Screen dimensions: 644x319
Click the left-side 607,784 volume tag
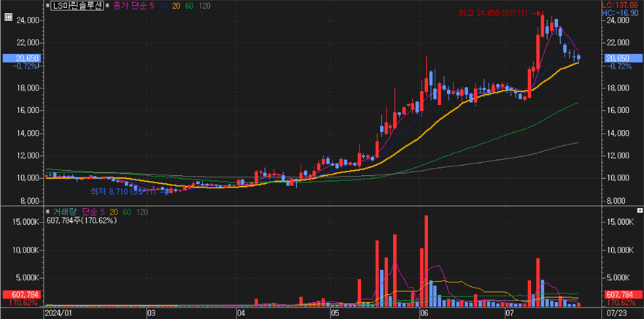pos(22,294)
